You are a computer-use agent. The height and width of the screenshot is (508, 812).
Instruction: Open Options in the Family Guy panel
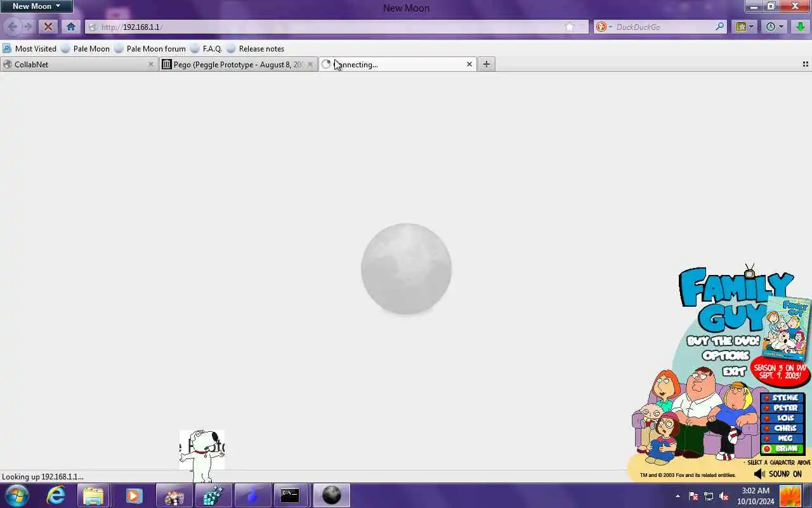(x=726, y=356)
